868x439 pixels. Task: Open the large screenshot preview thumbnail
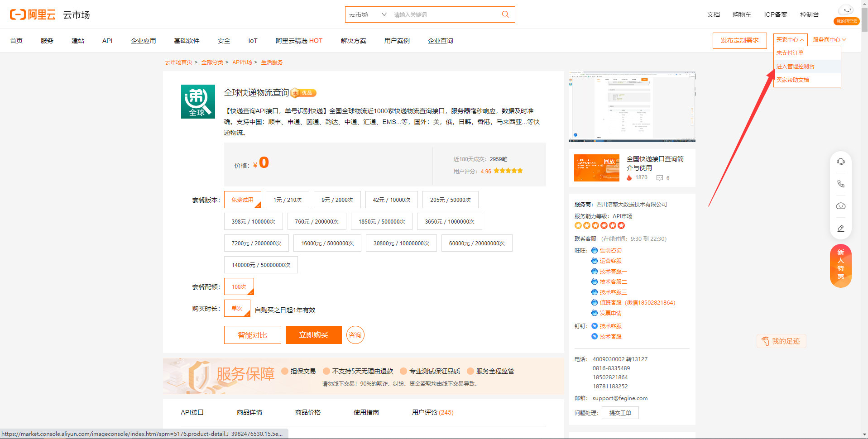(x=632, y=107)
